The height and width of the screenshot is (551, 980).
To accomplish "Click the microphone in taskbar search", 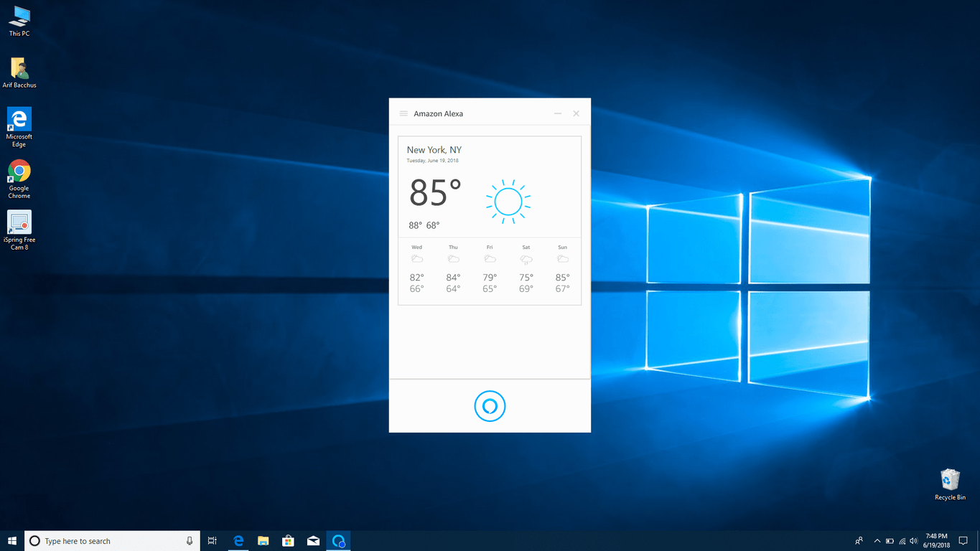I will coord(190,541).
